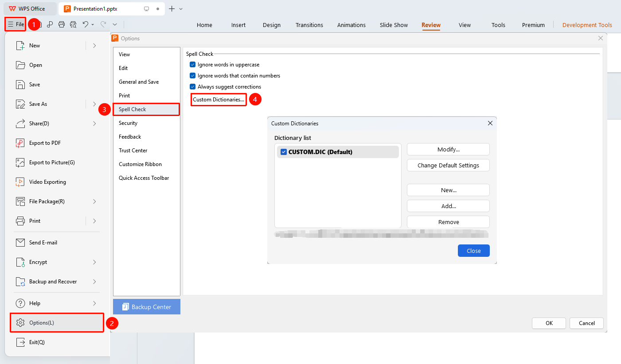Expand the New submenu chevron
This screenshot has height=364, width=621.
94,46
